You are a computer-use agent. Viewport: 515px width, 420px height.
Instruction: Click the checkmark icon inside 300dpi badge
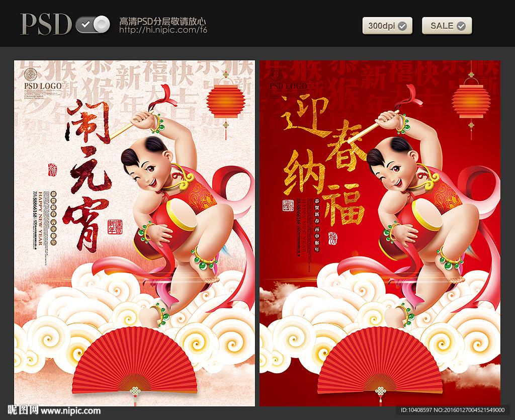(402, 26)
